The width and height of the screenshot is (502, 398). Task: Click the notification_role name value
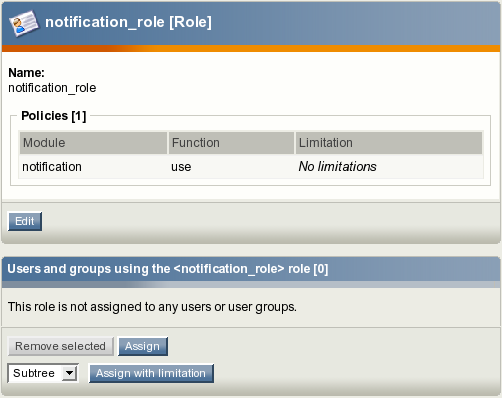pyautogui.click(x=52, y=88)
